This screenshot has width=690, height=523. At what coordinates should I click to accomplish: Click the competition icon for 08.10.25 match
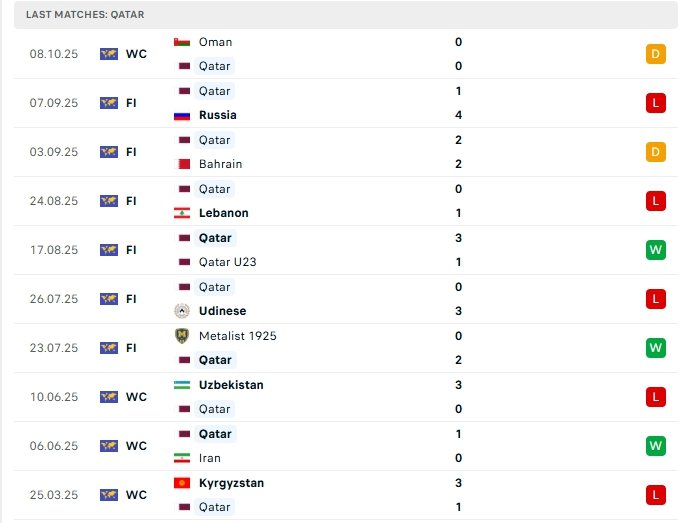coord(109,54)
